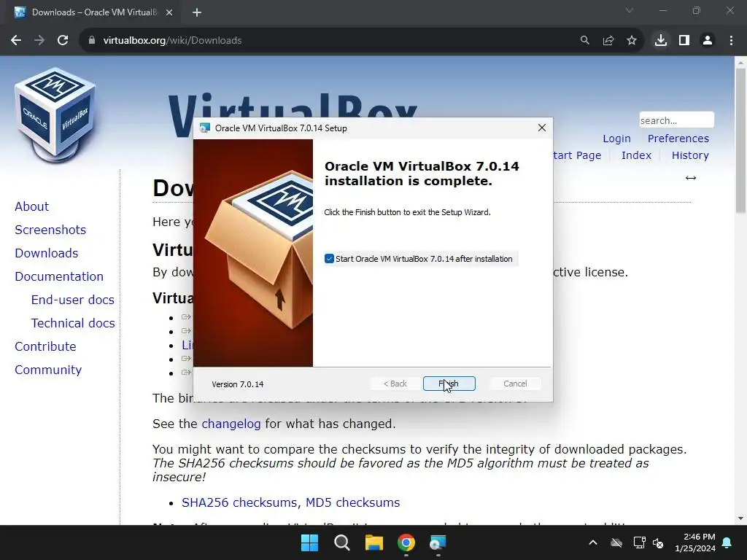The height and width of the screenshot is (560, 747).
Task: Open End-user docs in the sidebar
Action: 72,300
